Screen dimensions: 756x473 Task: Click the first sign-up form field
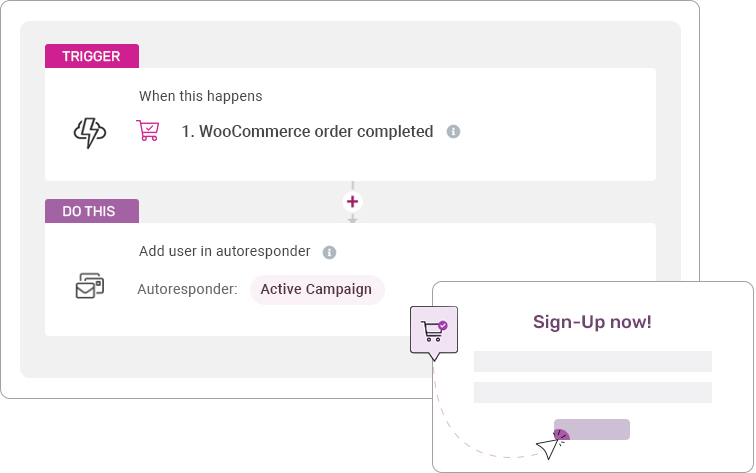(593, 361)
